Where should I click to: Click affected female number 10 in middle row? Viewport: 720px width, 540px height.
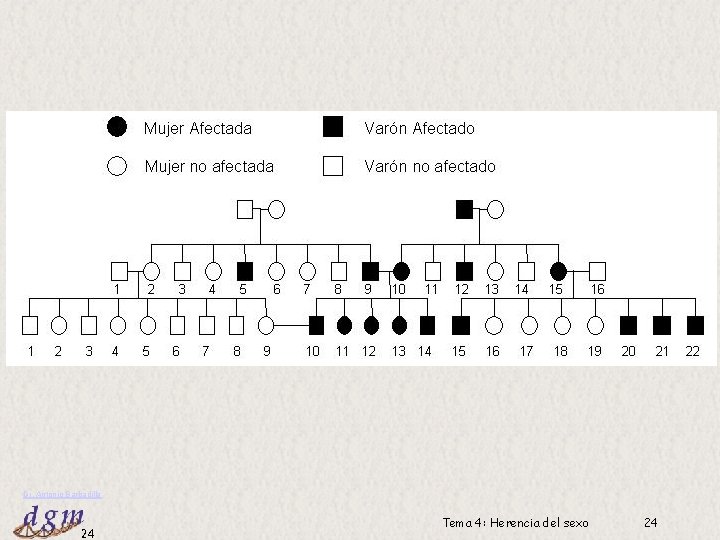pyautogui.click(x=401, y=271)
